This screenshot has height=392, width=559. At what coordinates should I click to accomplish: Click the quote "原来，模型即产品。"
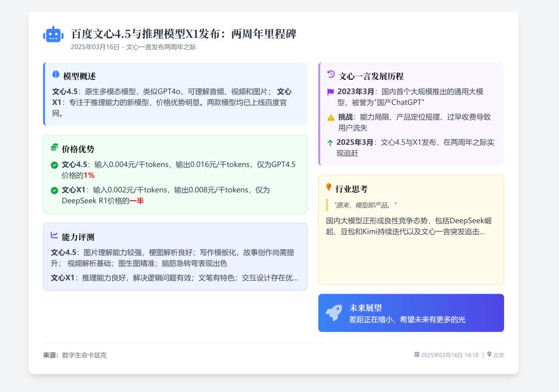pyautogui.click(x=365, y=205)
